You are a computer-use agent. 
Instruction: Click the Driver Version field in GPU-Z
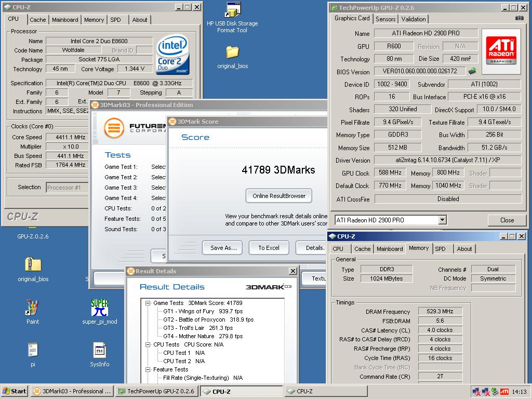447,160
